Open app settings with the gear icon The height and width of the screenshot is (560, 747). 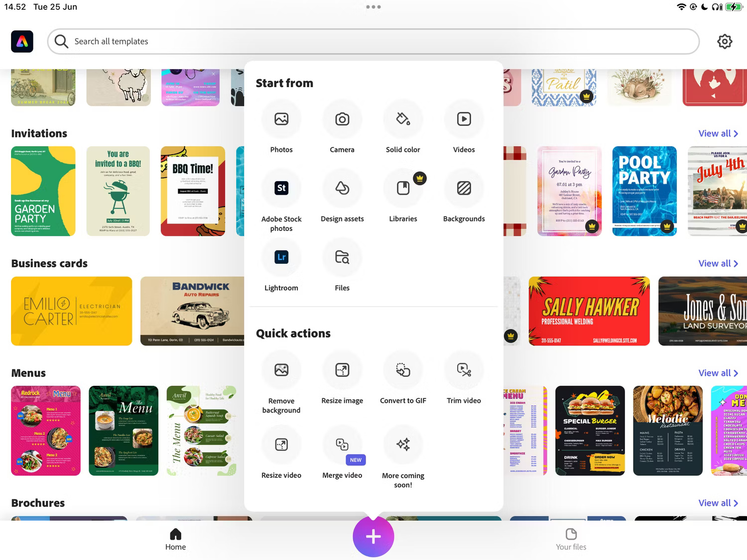(x=725, y=41)
